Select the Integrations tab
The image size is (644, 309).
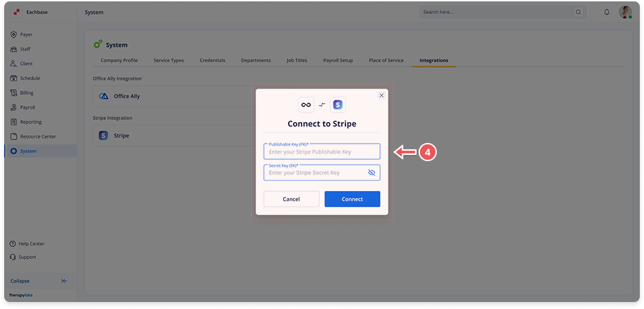click(434, 60)
